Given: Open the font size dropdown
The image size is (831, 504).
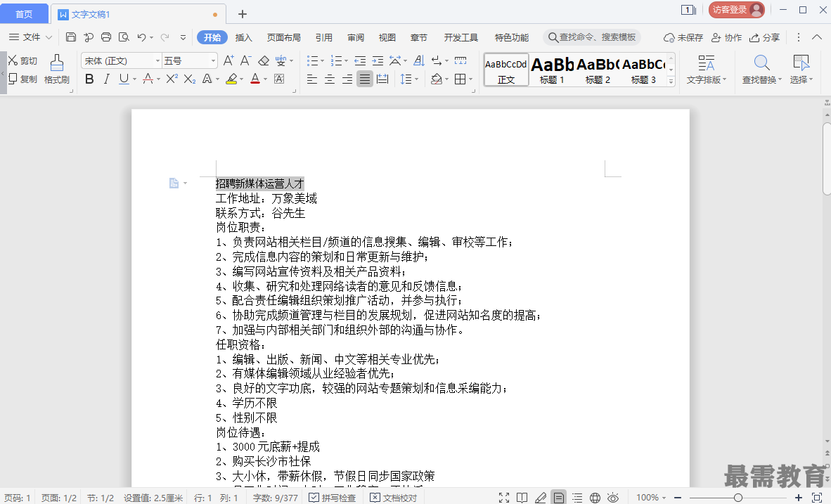Looking at the screenshot, I should click(x=213, y=60).
